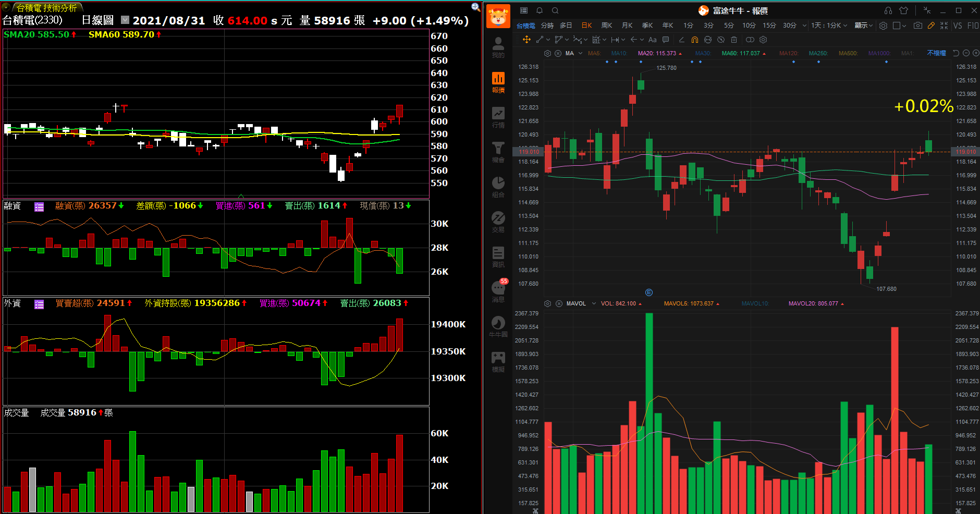Open MAVOL indicator settings gear
Viewport: 980px width, 514px height.
pyautogui.click(x=547, y=303)
